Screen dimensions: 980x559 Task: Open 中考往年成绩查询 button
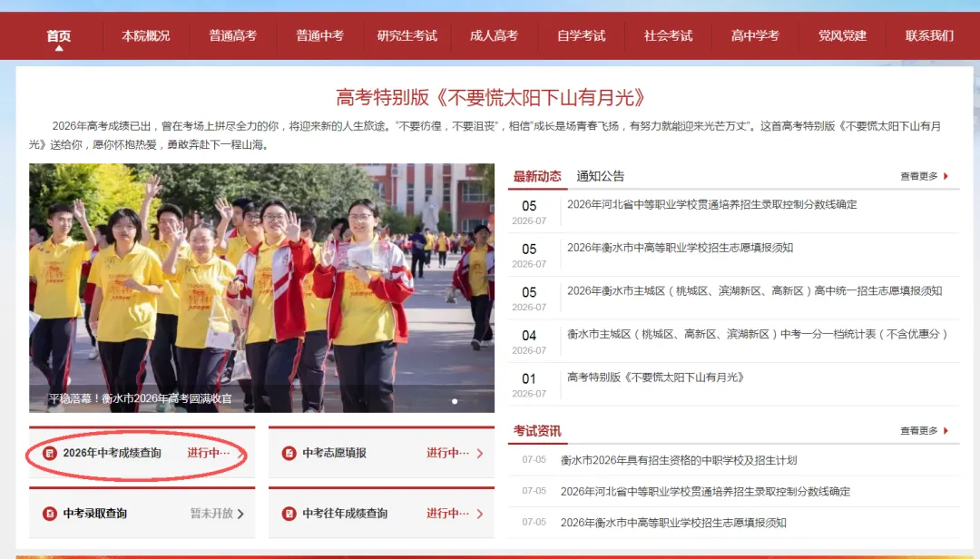pos(381,514)
